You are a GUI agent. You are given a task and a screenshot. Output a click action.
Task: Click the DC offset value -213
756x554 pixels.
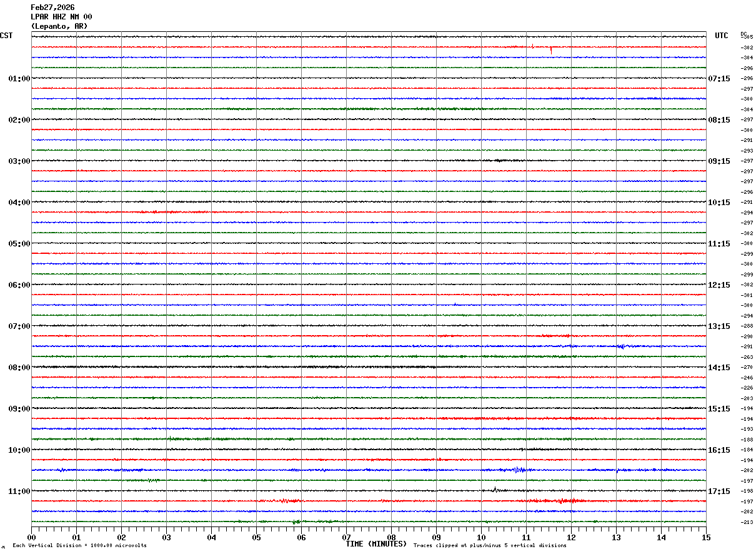[747, 522]
